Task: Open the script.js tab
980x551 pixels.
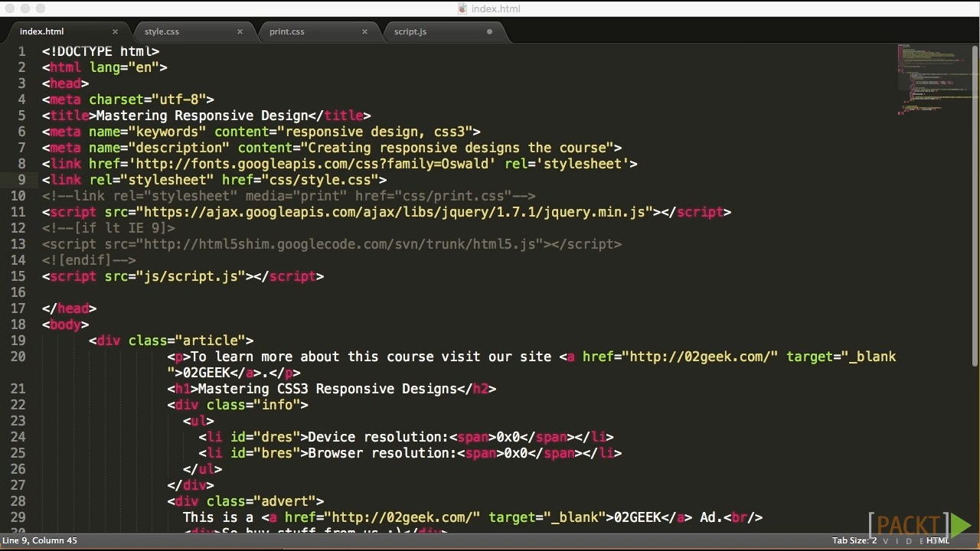Action: (410, 31)
